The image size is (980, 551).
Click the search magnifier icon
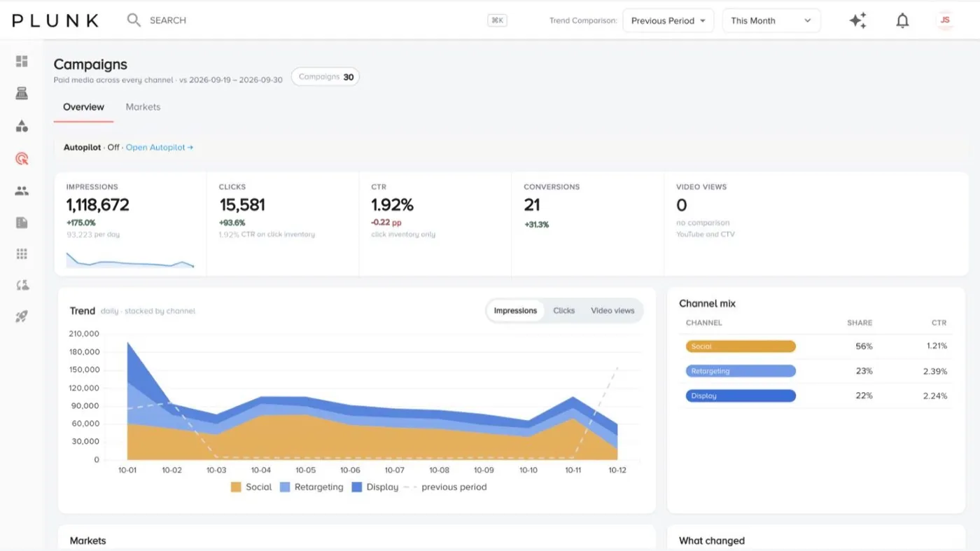pos(134,20)
